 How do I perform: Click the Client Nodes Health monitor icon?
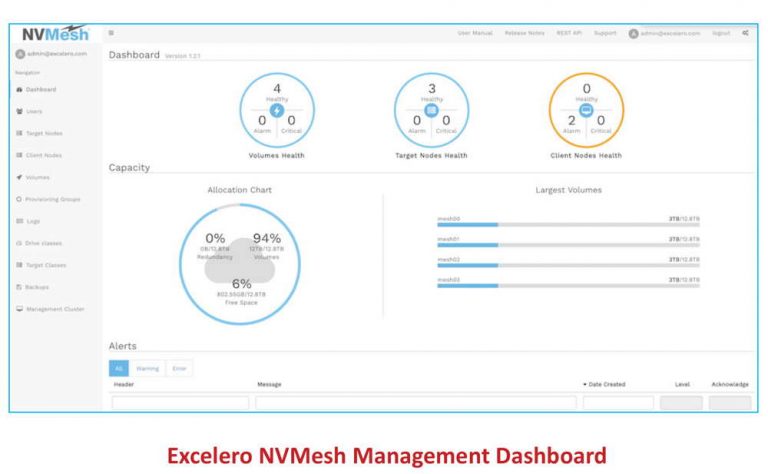[x=586, y=110]
